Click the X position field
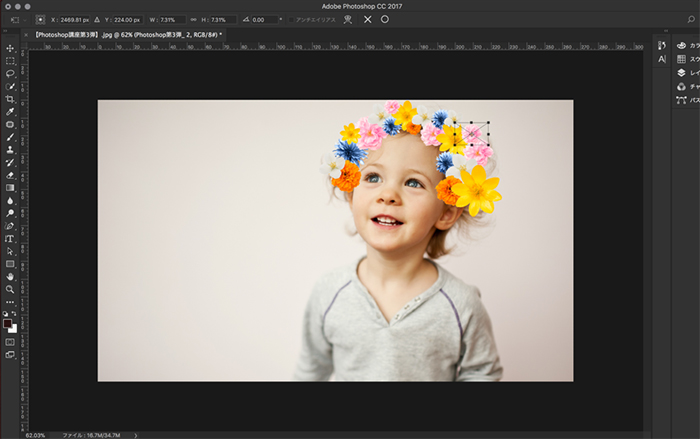The image size is (700, 439). (x=74, y=20)
